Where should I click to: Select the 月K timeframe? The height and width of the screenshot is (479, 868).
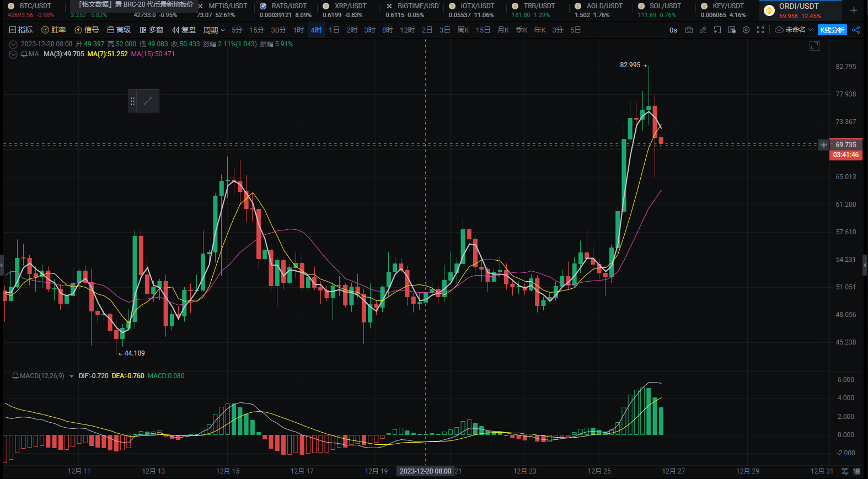coord(503,30)
